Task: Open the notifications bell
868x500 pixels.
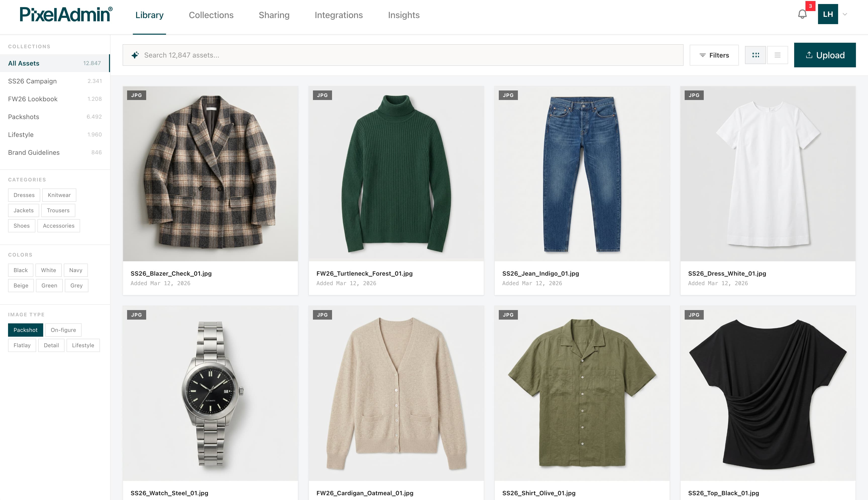Action: click(x=802, y=14)
